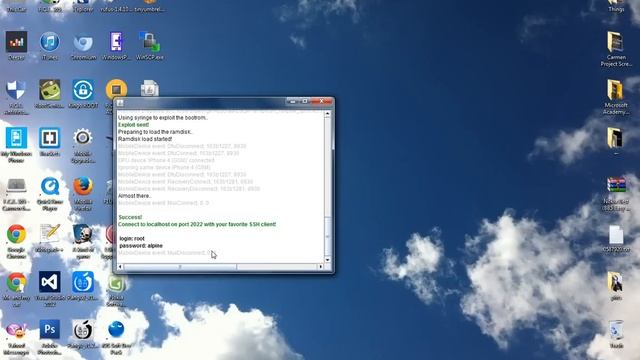Open the green arrow icon below window
Viewport: 640px width, 360px height.
(x=116, y=284)
